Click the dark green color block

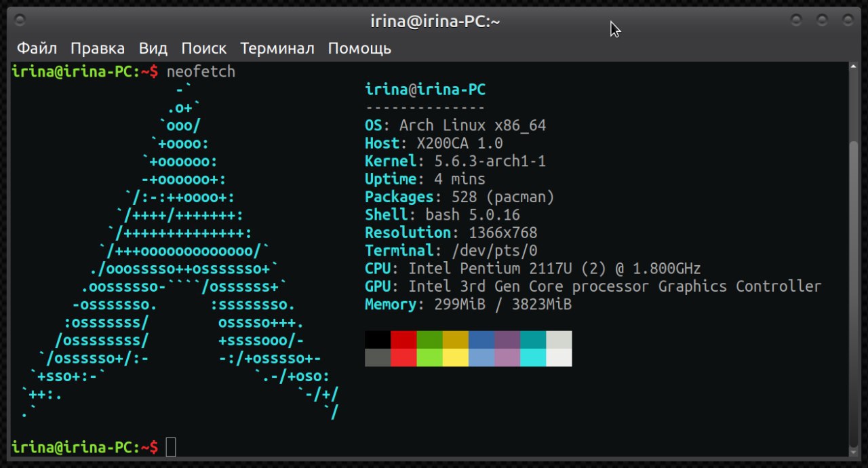[x=429, y=340]
